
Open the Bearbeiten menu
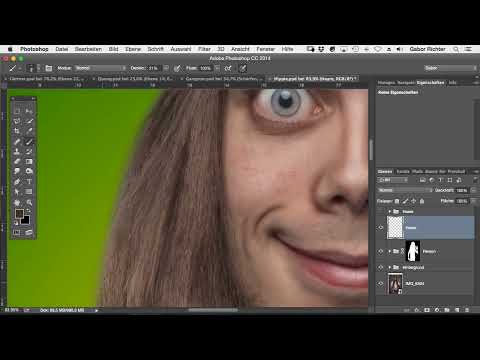[x=88, y=49]
